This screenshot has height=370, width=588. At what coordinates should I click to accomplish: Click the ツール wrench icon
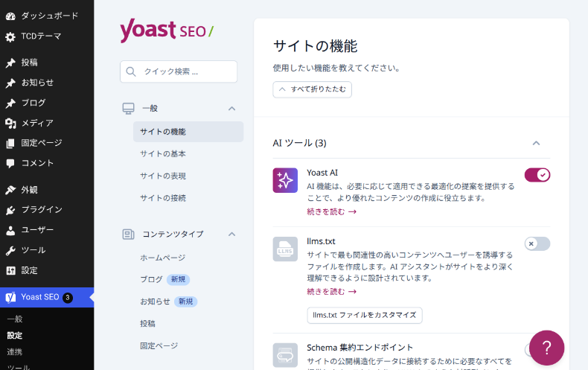pos(10,251)
